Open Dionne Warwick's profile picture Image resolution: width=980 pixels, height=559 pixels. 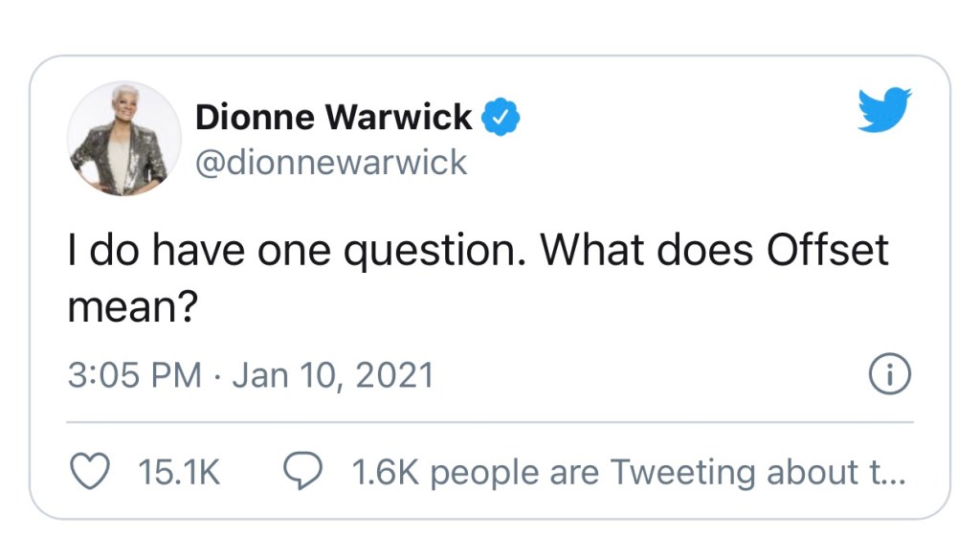point(123,139)
